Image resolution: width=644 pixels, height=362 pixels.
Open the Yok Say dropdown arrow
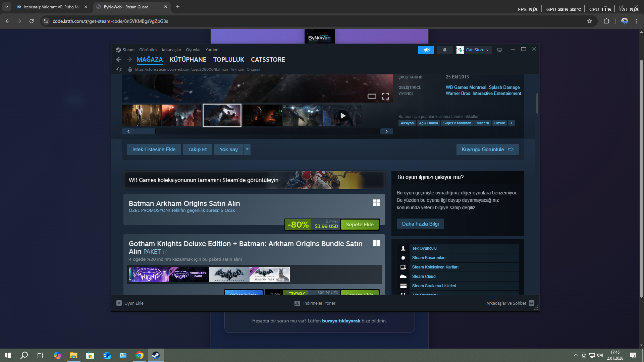pyautogui.click(x=247, y=149)
